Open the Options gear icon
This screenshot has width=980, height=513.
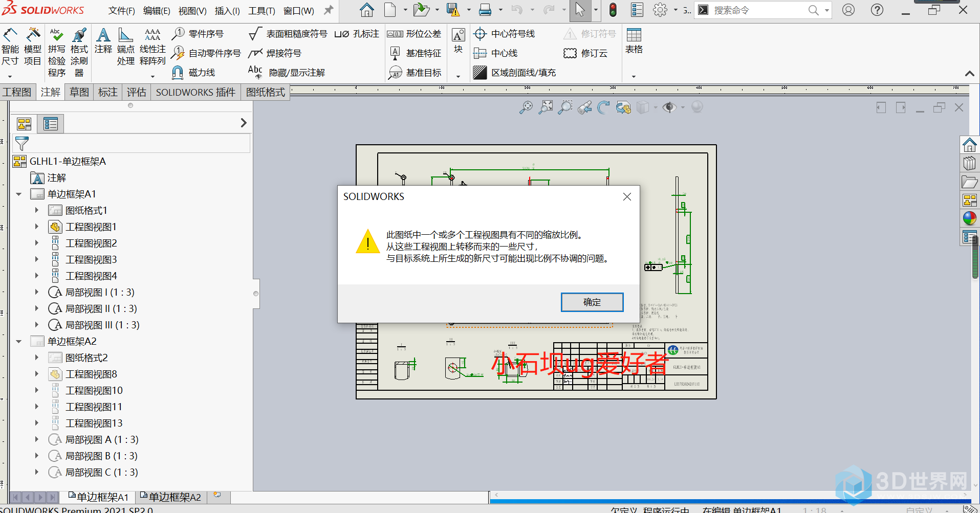tap(660, 10)
